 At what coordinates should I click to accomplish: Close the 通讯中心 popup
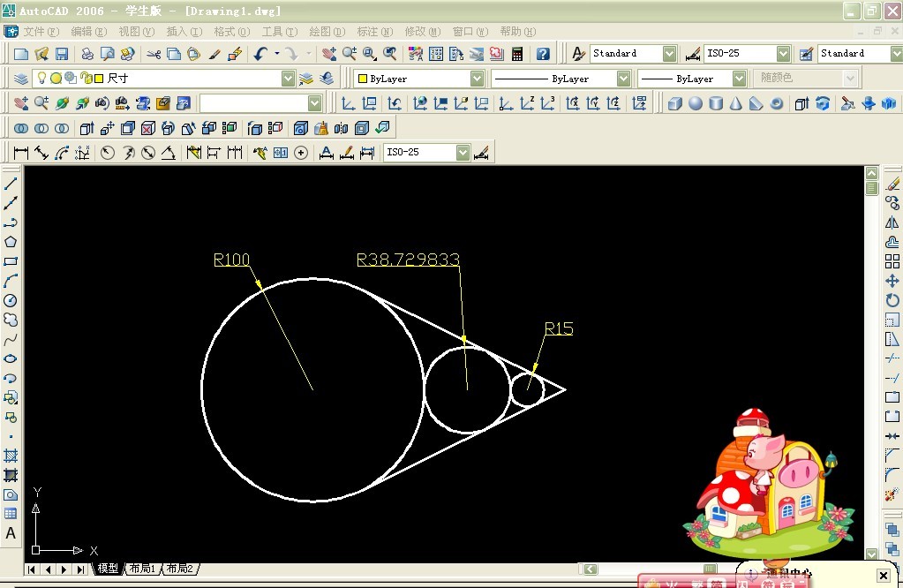click(883, 575)
